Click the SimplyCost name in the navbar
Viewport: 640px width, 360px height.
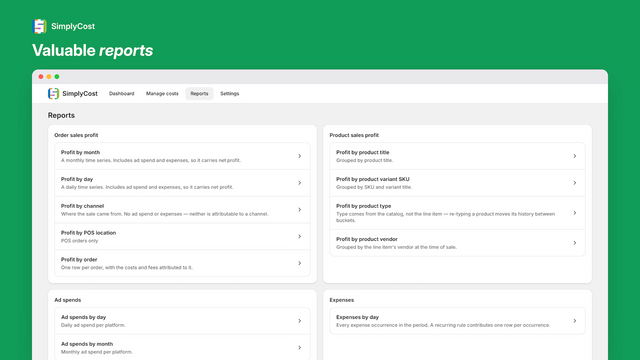80,93
